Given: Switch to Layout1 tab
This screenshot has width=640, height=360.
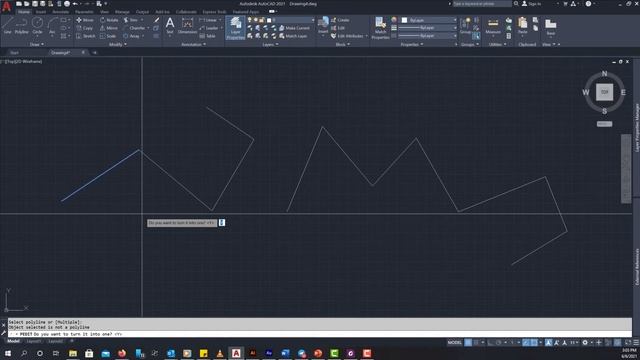Looking at the screenshot, I should [x=33, y=341].
